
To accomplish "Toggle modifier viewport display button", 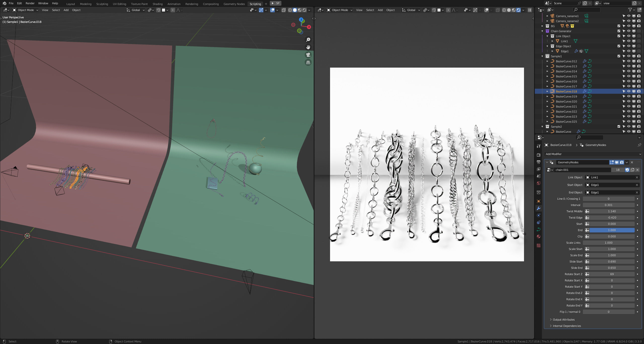I will [617, 162].
